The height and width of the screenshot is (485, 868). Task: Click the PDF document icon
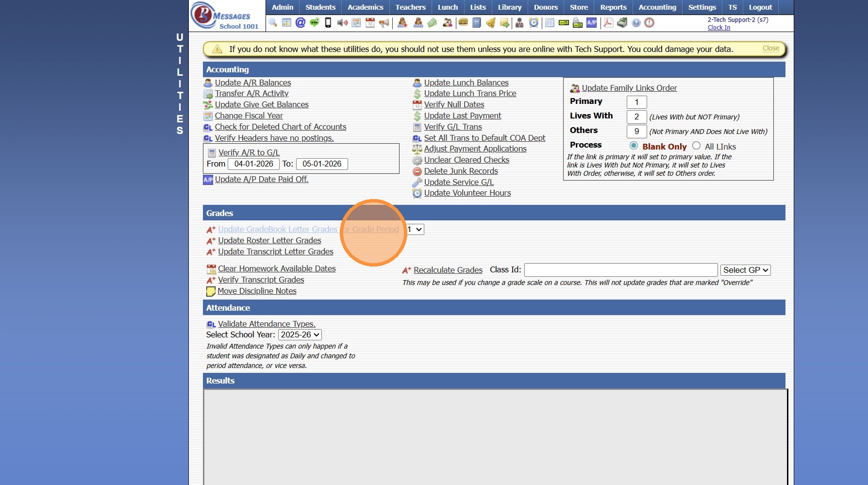[608, 23]
